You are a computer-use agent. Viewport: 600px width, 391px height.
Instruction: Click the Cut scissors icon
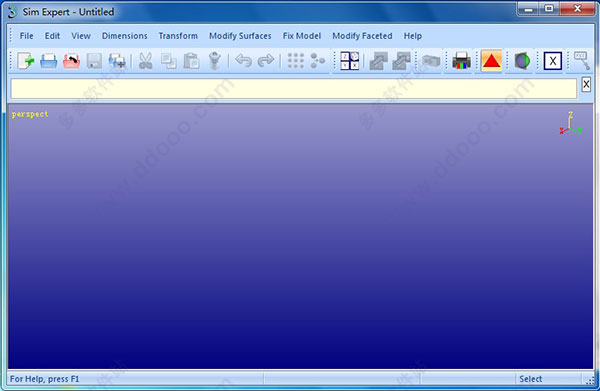(x=145, y=61)
